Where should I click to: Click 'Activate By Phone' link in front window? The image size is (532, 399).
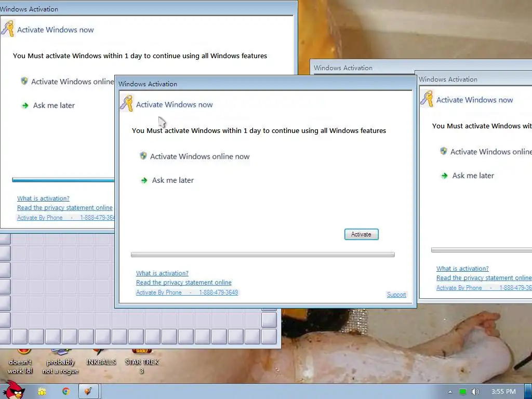[x=159, y=292]
